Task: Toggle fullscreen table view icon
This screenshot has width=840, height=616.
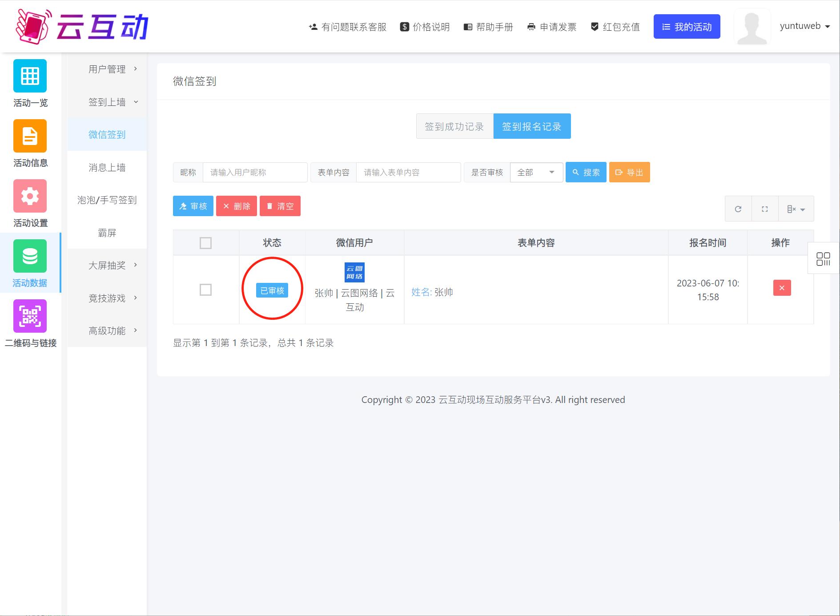Action: (x=765, y=209)
